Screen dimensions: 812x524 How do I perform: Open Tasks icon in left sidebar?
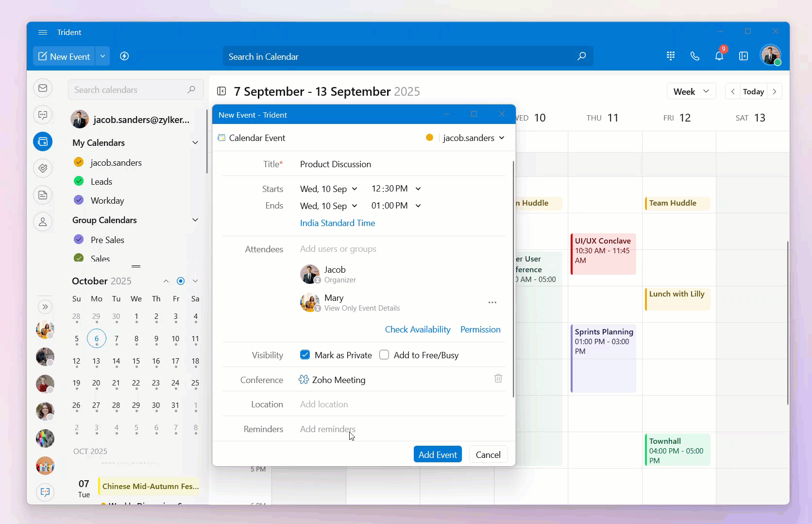click(x=43, y=168)
